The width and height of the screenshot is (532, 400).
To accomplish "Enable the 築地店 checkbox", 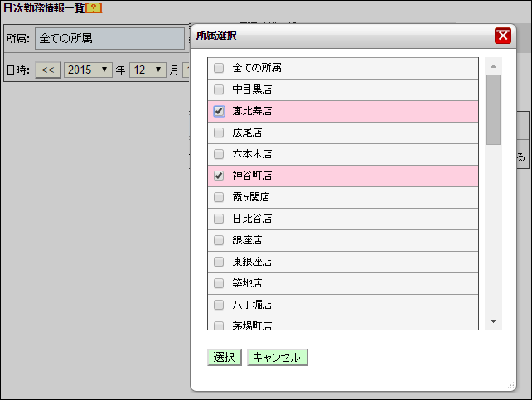I will pos(219,283).
